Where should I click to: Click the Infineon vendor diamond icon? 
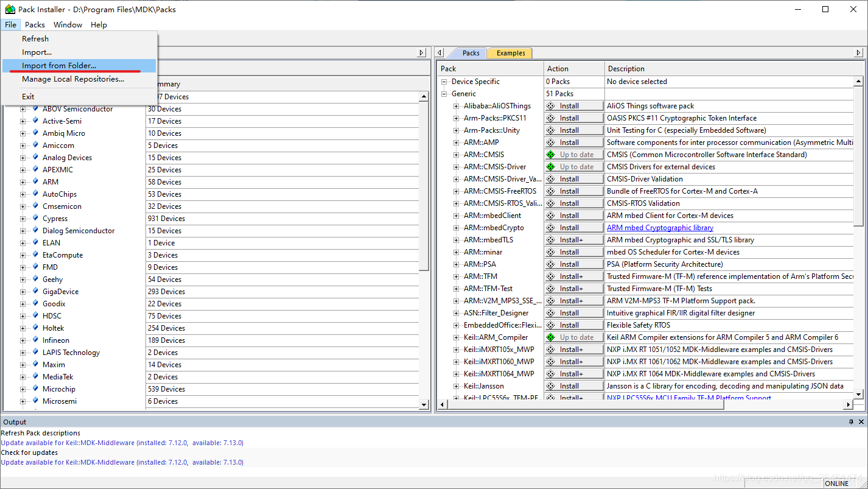coord(35,340)
